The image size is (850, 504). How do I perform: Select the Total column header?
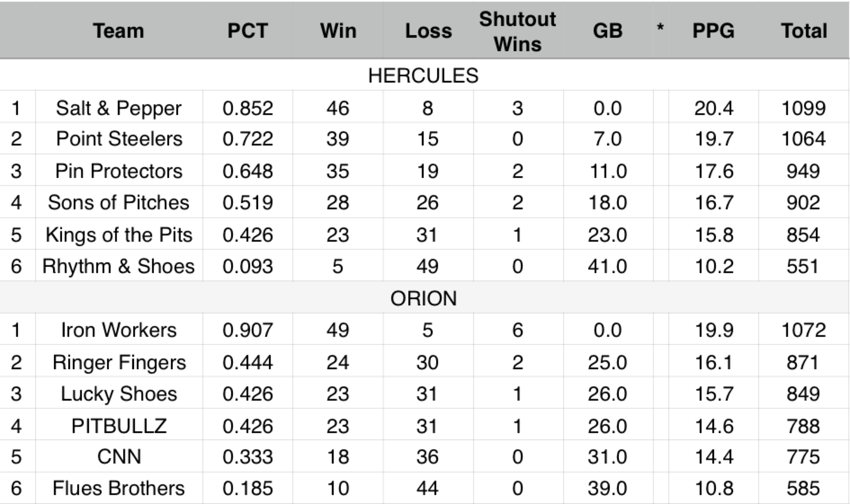[803, 31]
